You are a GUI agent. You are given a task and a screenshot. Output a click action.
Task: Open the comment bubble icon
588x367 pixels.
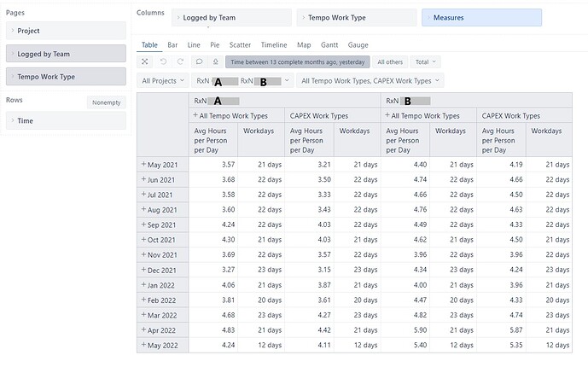(x=199, y=61)
